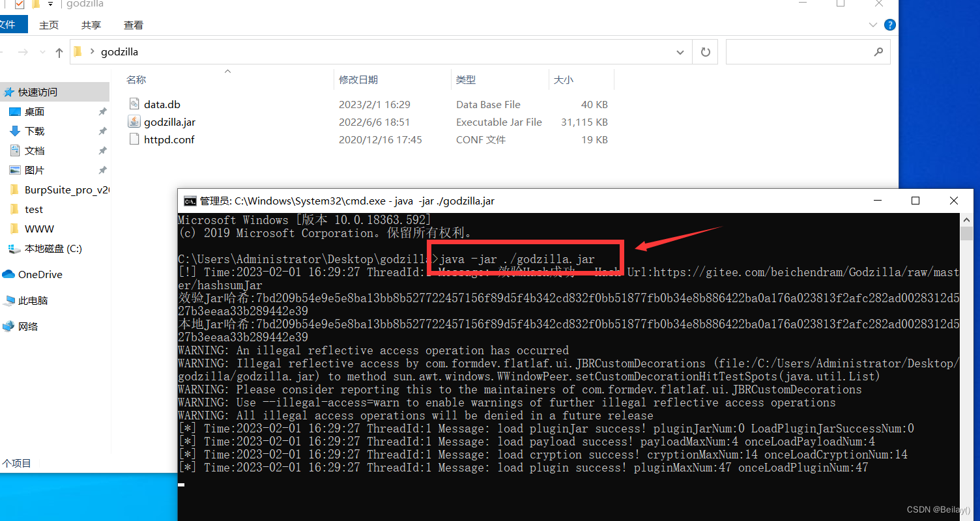Image resolution: width=980 pixels, height=521 pixels.
Task: Click the pin icon beside 下载
Action: (x=102, y=132)
